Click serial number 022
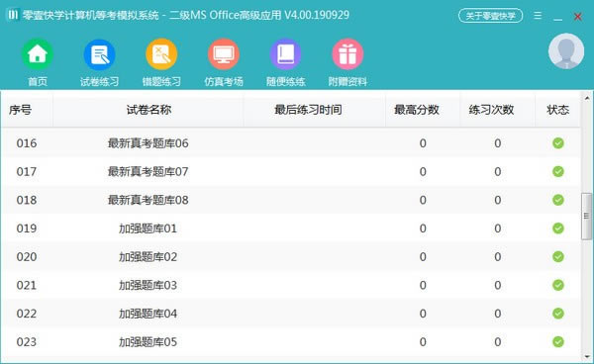Viewport: 594px width, 364px height. 27,314
